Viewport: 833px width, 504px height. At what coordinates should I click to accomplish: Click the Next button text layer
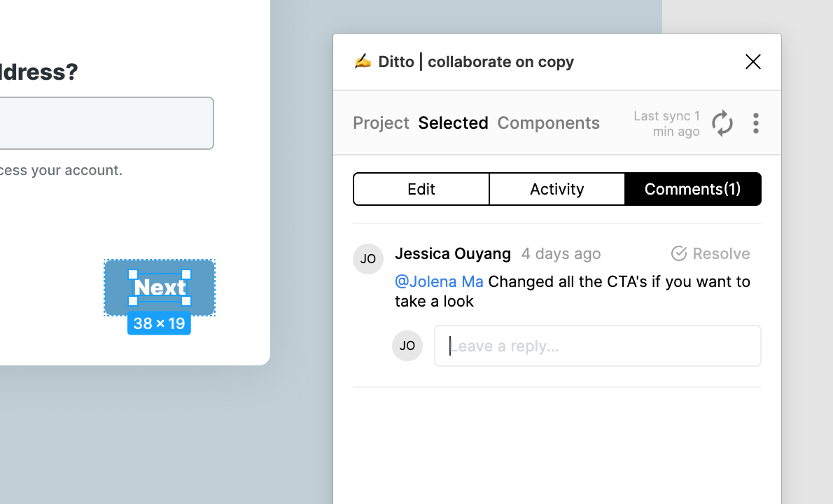(160, 288)
